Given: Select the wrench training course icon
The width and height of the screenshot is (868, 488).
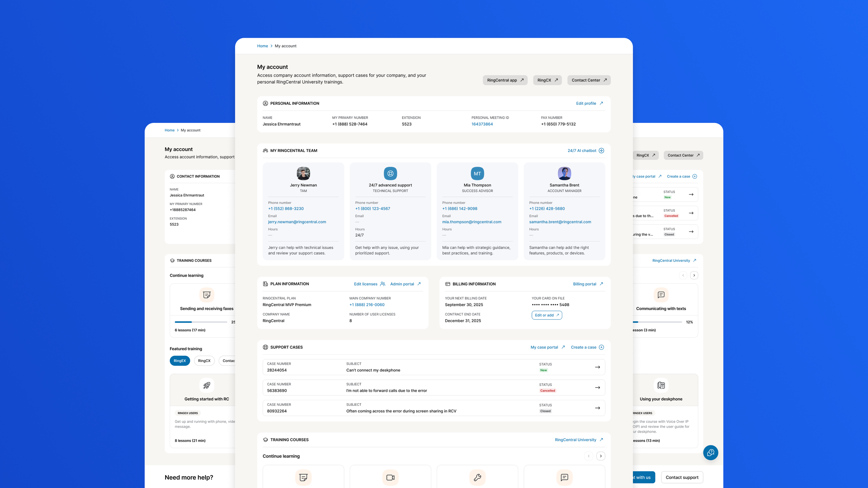Looking at the screenshot, I should (477, 477).
